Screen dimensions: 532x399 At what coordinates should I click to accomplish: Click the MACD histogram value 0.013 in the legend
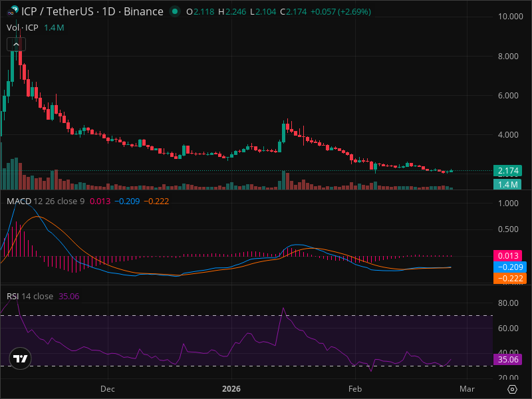[x=100, y=201]
